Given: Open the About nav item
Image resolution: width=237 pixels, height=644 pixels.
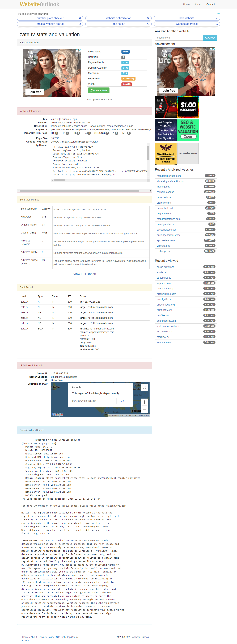Looking at the screenshot, I should [x=198, y=5].
